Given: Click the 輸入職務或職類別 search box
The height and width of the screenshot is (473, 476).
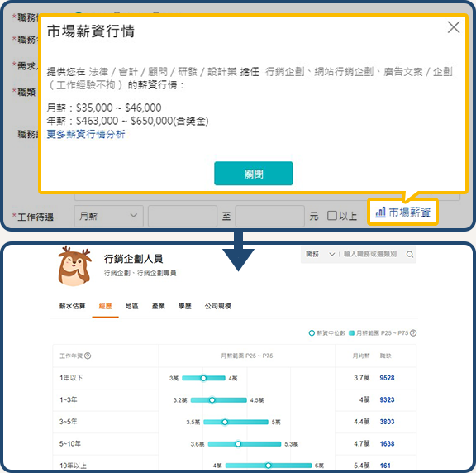Looking at the screenshot, I should (x=370, y=254).
